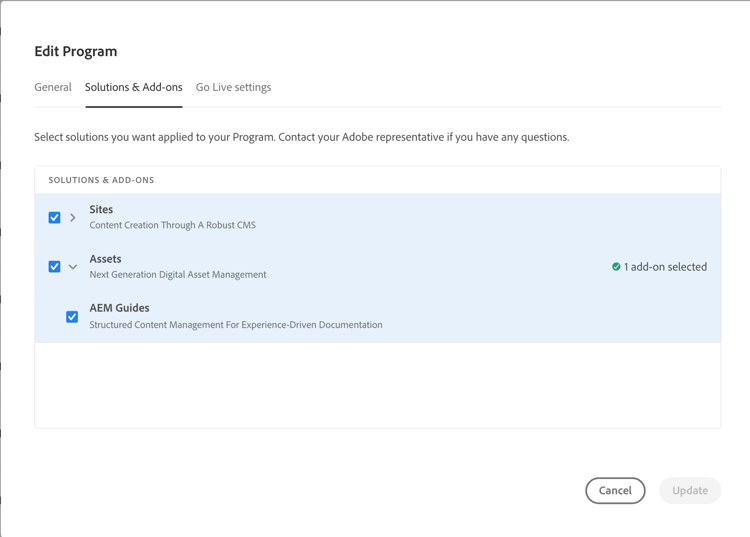The height and width of the screenshot is (537, 750).
Task: Collapse the Assets add-ons chevron
Action: pyautogui.click(x=73, y=267)
